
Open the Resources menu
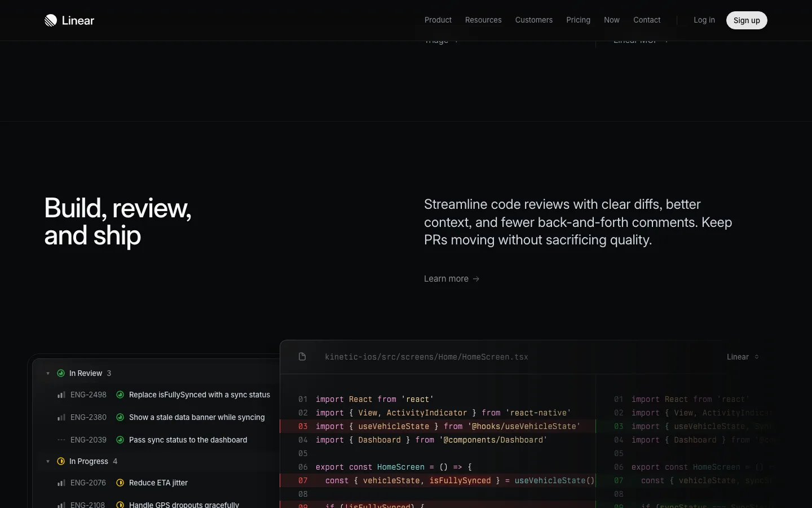[x=483, y=20]
